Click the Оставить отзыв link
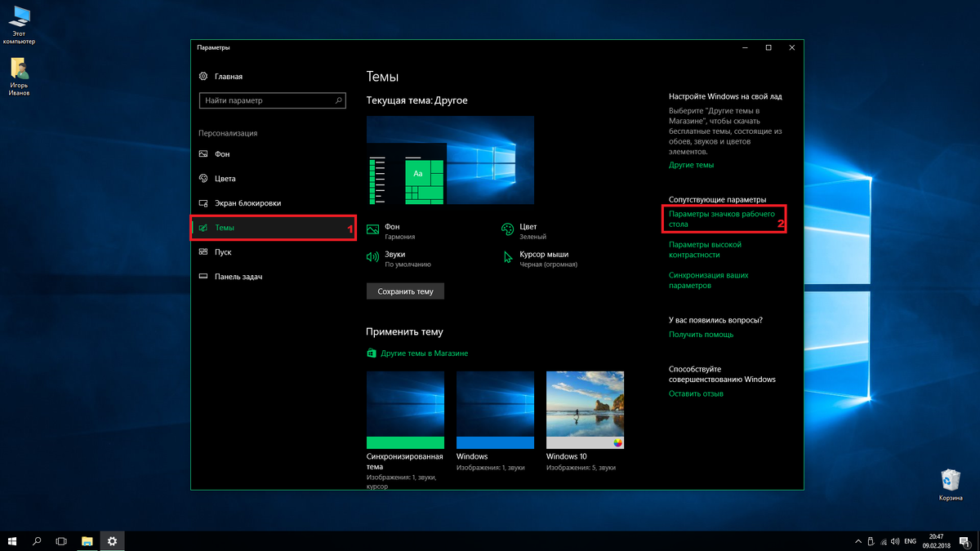The image size is (980, 551). pos(696,394)
